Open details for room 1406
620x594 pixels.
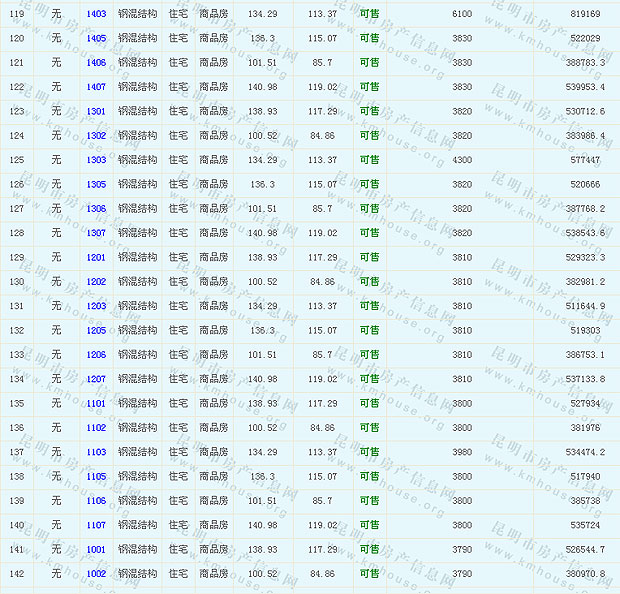click(96, 62)
